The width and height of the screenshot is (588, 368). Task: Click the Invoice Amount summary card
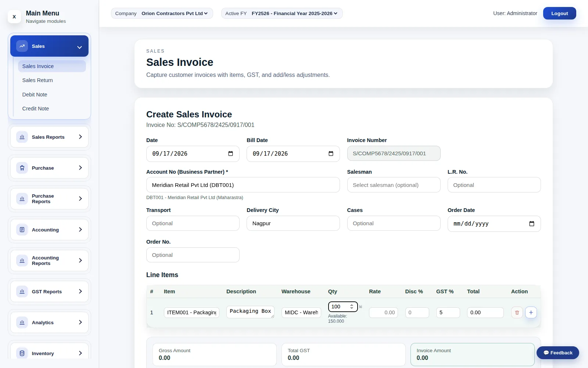click(x=472, y=354)
